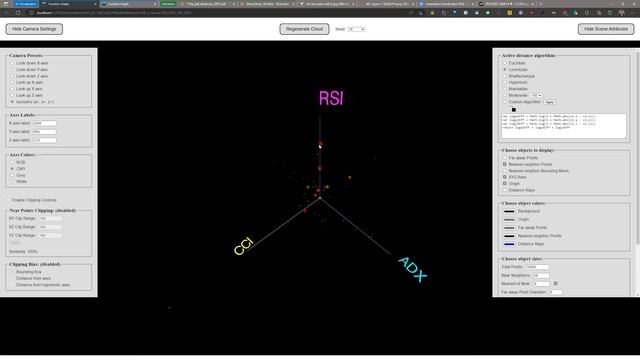640x360 pixels.
Task: Reload the page with the browser refresh icon
Action: [18, 13]
